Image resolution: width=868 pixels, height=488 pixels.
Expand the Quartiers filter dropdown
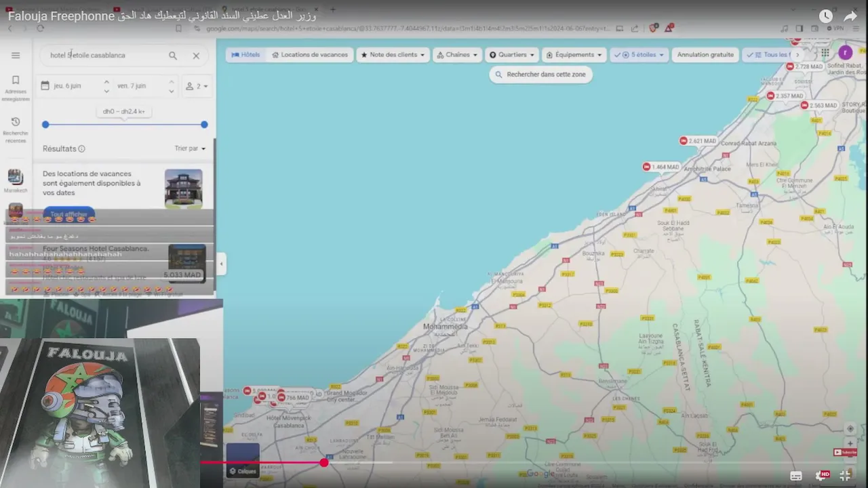(x=512, y=55)
